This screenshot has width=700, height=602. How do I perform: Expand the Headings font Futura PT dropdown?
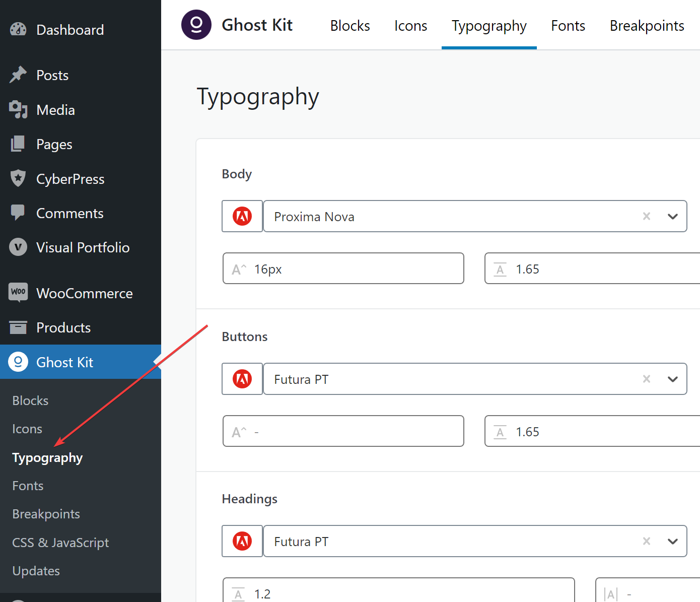point(673,542)
